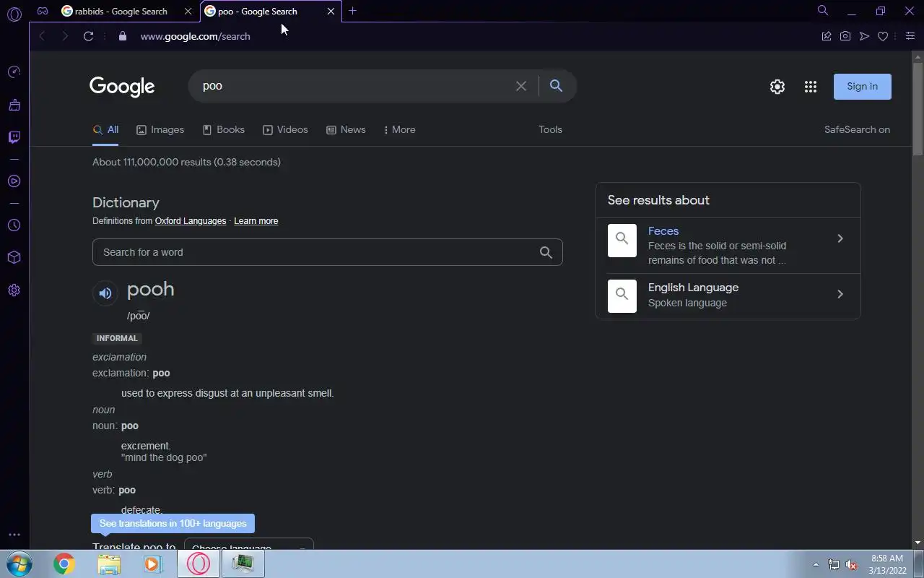
Task: Open SafeSearch on settings
Action: point(857,130)
